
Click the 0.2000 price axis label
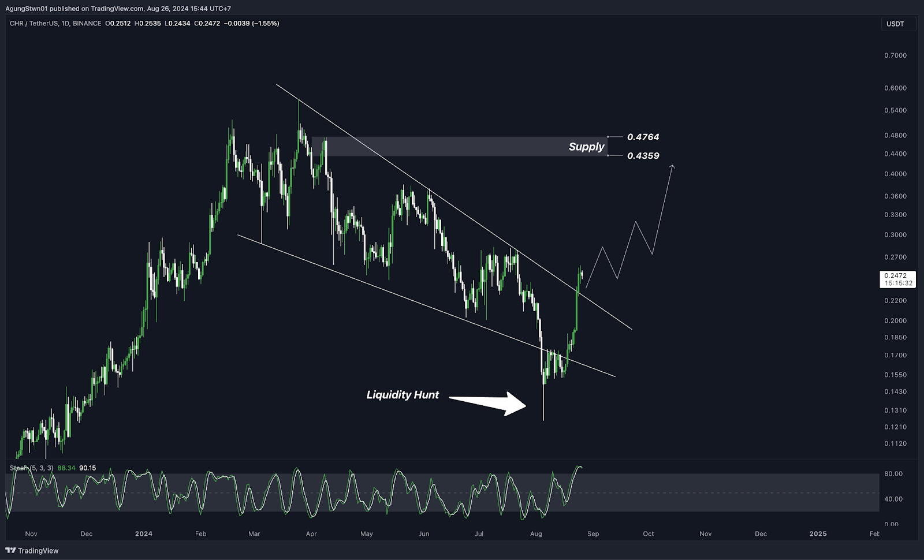click(x=895, y=321)
